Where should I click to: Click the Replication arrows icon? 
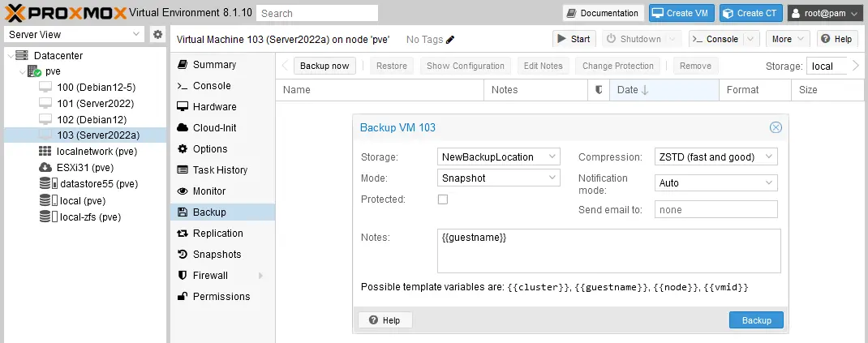click(183, 234)
